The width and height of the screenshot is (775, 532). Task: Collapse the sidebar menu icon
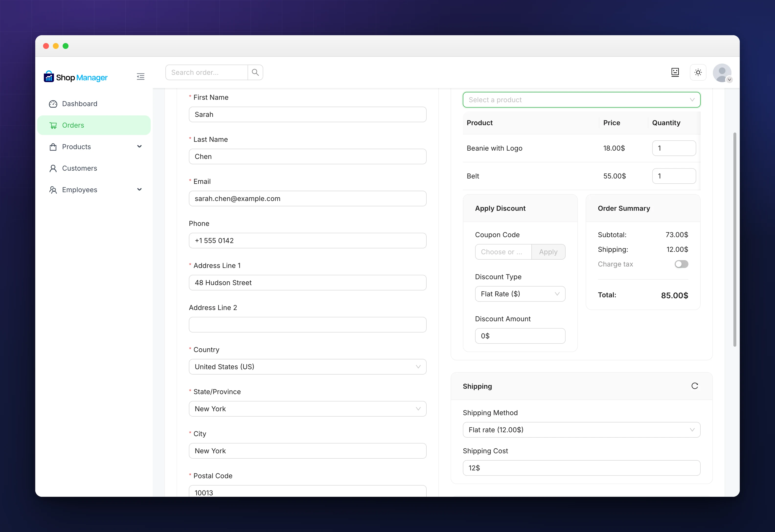coord(140,77)
